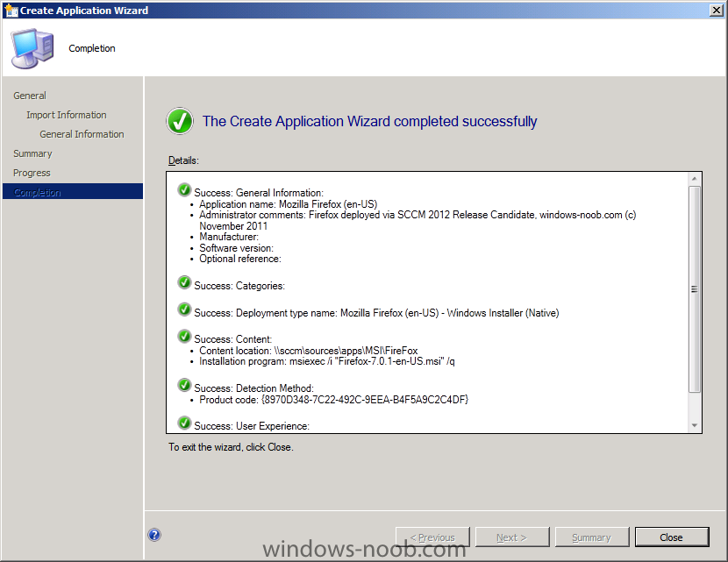Click the 'Content location' path line
The width and height of the screenshot is (728, 562).
pyautogui.click(x=308, y=351)
